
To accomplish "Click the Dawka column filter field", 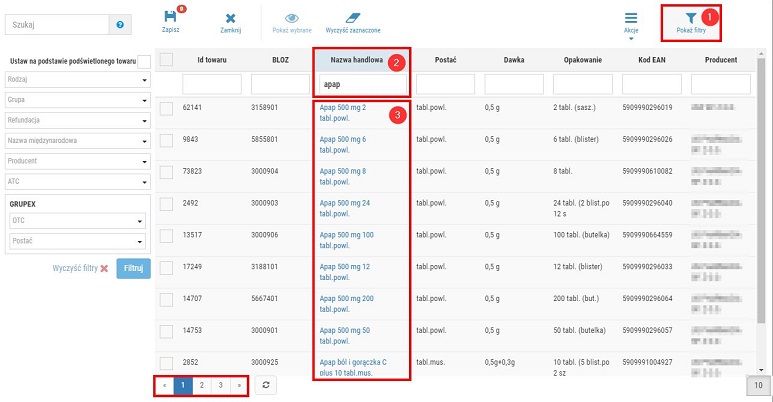I will tap(514, 84).
